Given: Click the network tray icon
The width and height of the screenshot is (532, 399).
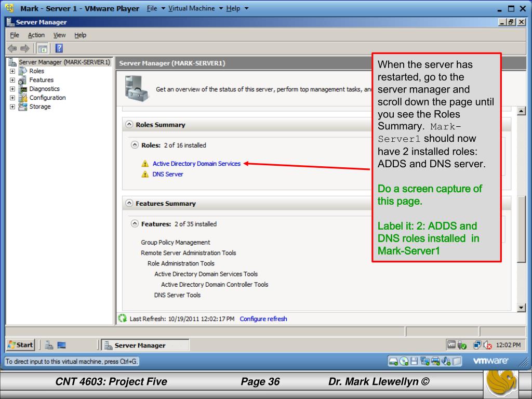Looking at the screenshot, I should tap(477, 345).
